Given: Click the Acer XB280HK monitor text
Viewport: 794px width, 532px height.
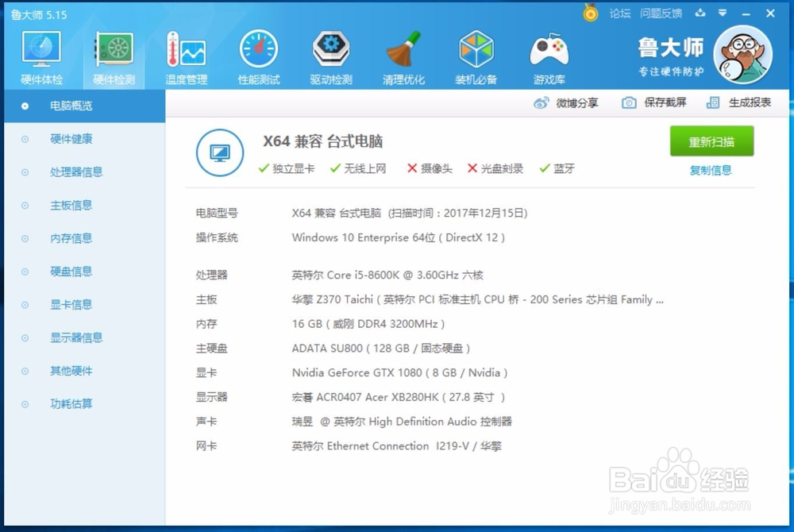Looking at the screenshot, I should click(399, 397).
